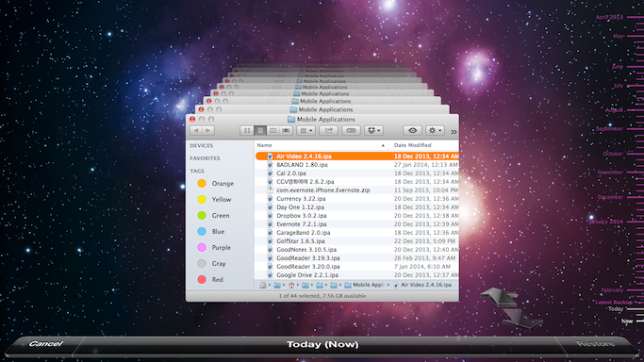Jump to January 2014 on timeline
The width and height of the screenshot is (644, 362).
(605, 222)
